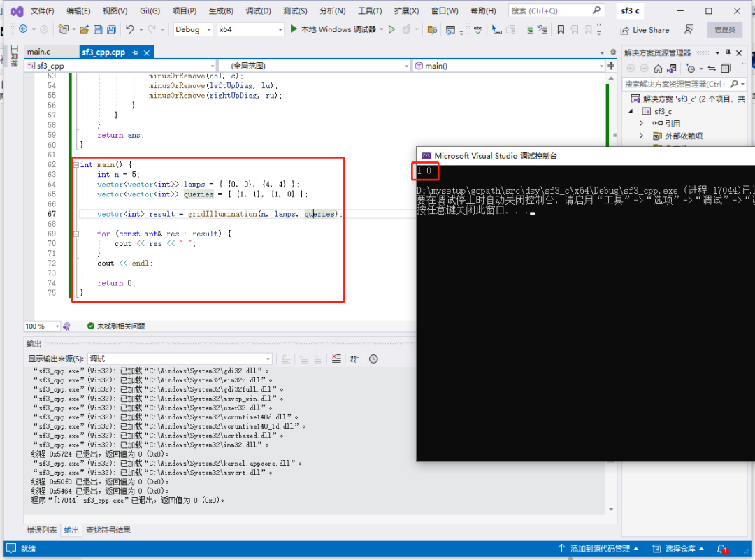This screenshot has width=755, height=560.
Task: Pin the sf3_cpp.cpp tab
Action: coord(136,52)
